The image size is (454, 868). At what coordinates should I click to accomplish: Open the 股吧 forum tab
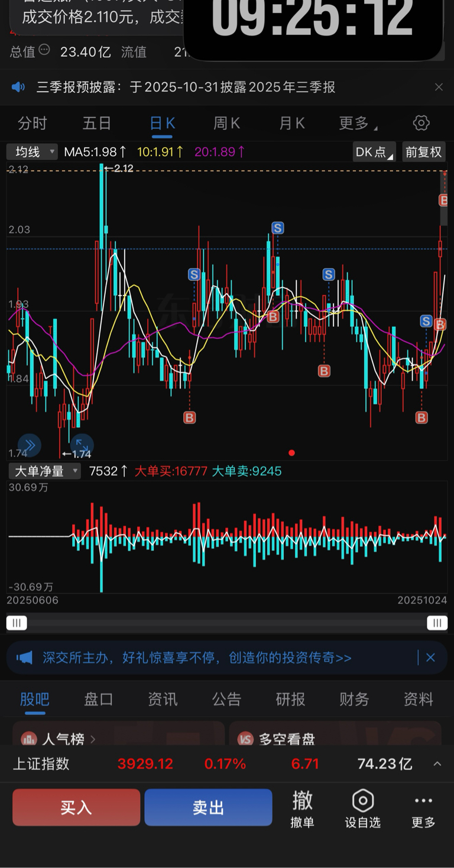click(35, 699)
